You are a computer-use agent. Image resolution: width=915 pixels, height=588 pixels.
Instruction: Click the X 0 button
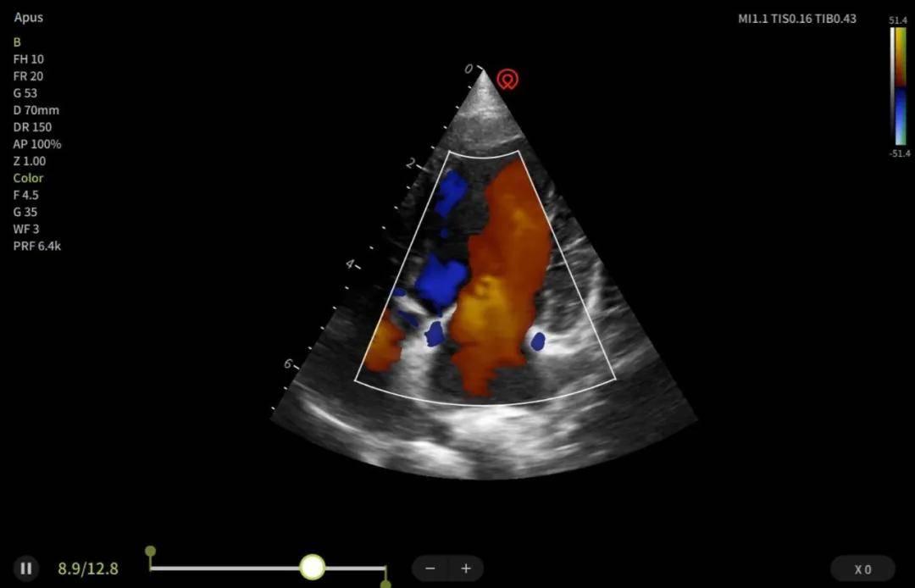[862, 569]
